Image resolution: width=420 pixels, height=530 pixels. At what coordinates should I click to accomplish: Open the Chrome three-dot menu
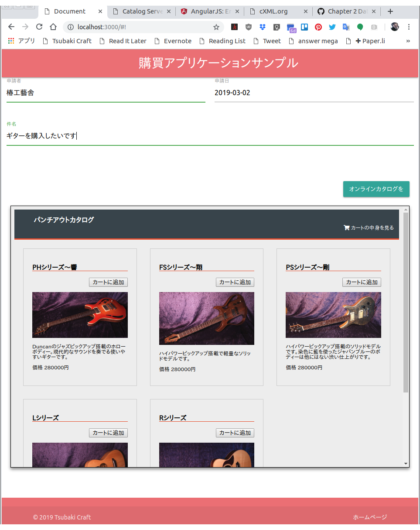409,27
